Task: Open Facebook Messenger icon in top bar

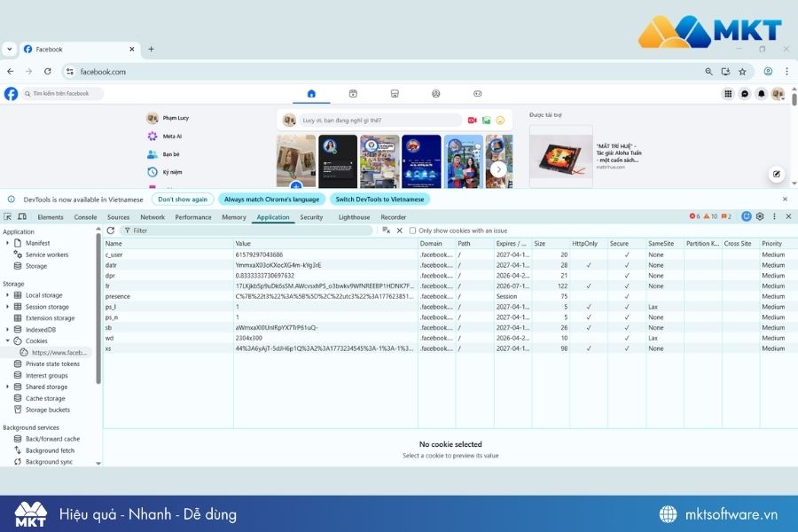Action: tap(744, 93)
